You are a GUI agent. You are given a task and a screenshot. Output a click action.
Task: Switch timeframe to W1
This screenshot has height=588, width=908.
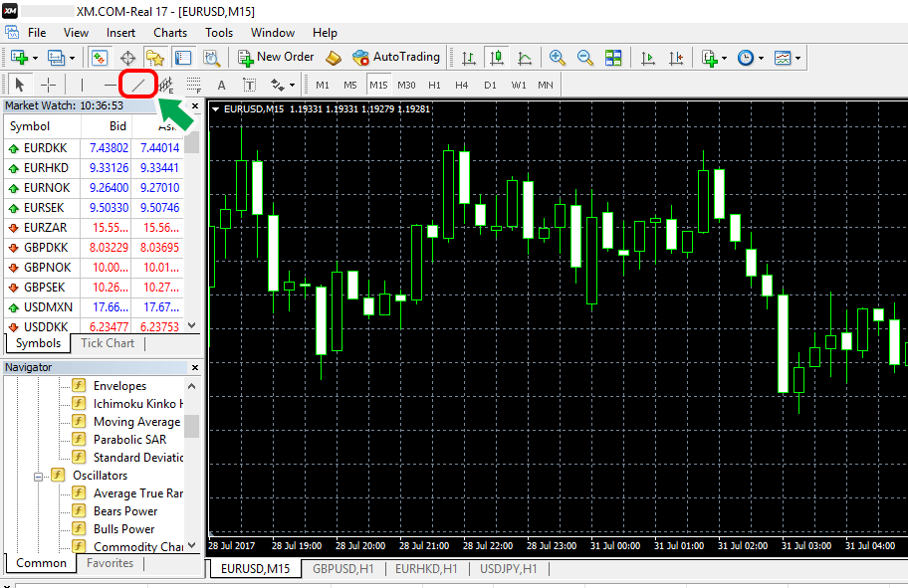pos(519,86)
